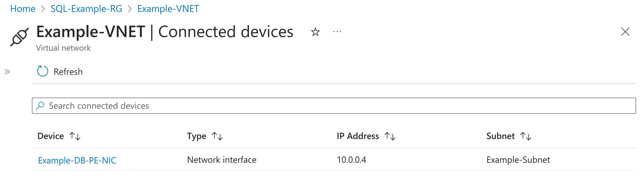Click the search magnifier icon
The width and height of the screenshot is (644, 183).
(40, 106)
